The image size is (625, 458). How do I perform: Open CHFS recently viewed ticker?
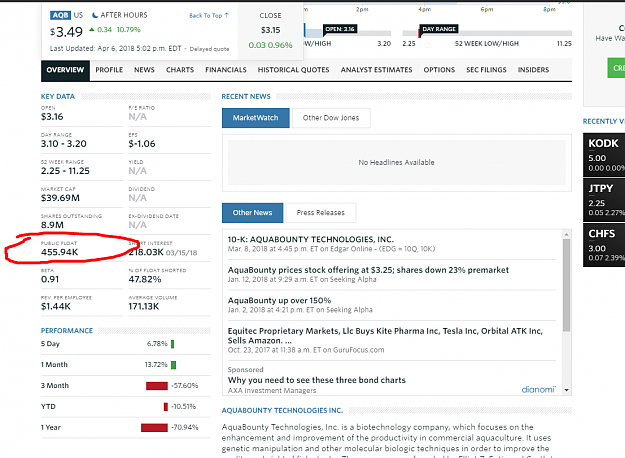pyautogui.click(x=604, y=245)
